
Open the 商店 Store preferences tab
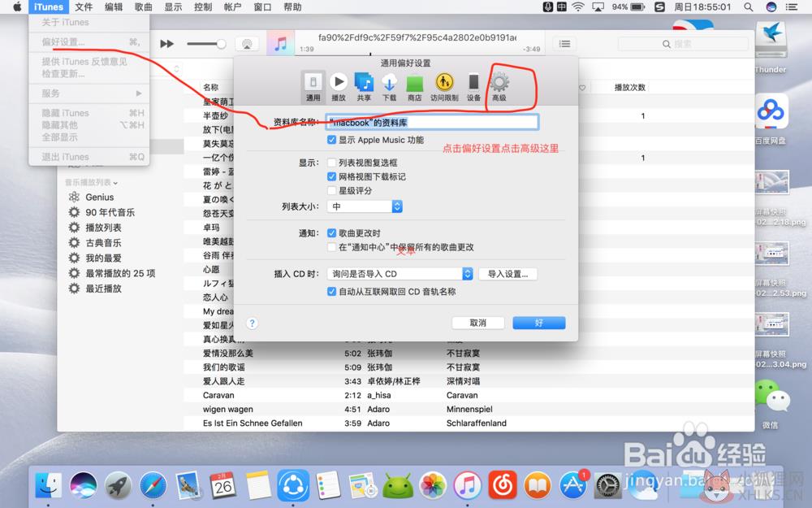pos(415,87)
